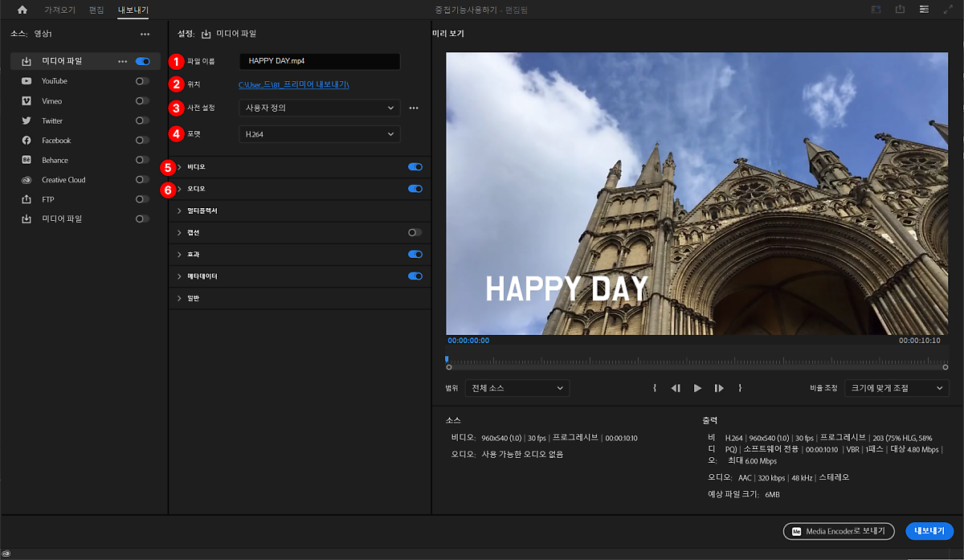Open the more options next to 사전 설정
This screenshot has width=964, height=560.
click(x=414, y=108)
